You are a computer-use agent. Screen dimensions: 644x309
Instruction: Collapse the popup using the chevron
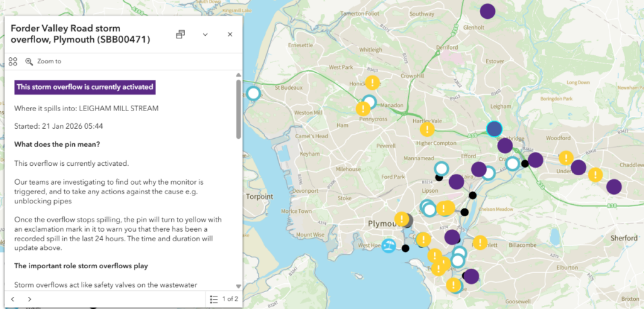pyautogui.click(x=205, y=35)
